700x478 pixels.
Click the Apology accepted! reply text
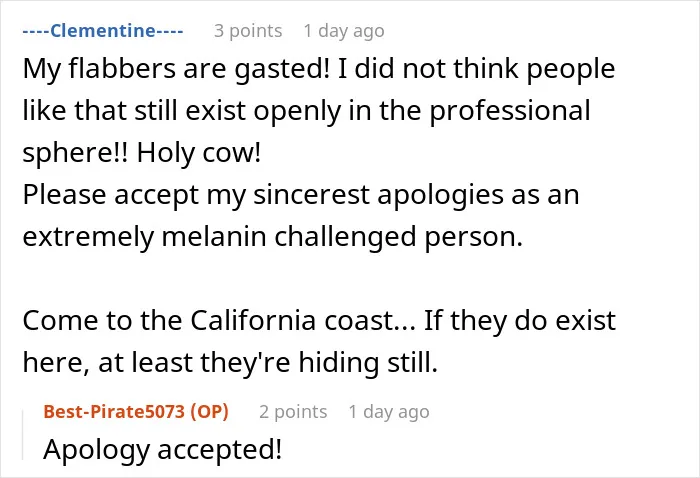coord(162,449)
